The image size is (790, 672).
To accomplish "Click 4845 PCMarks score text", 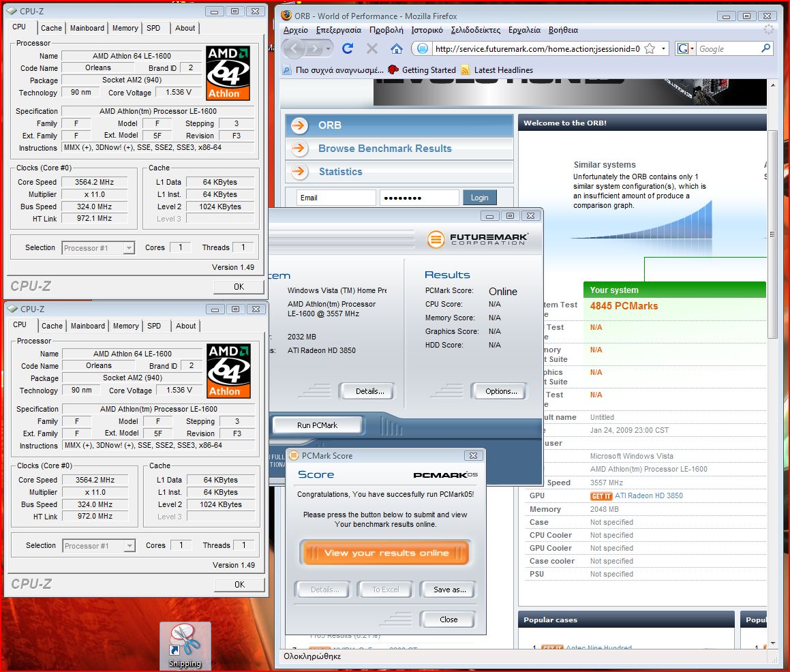I will click(x=624, y=306).
